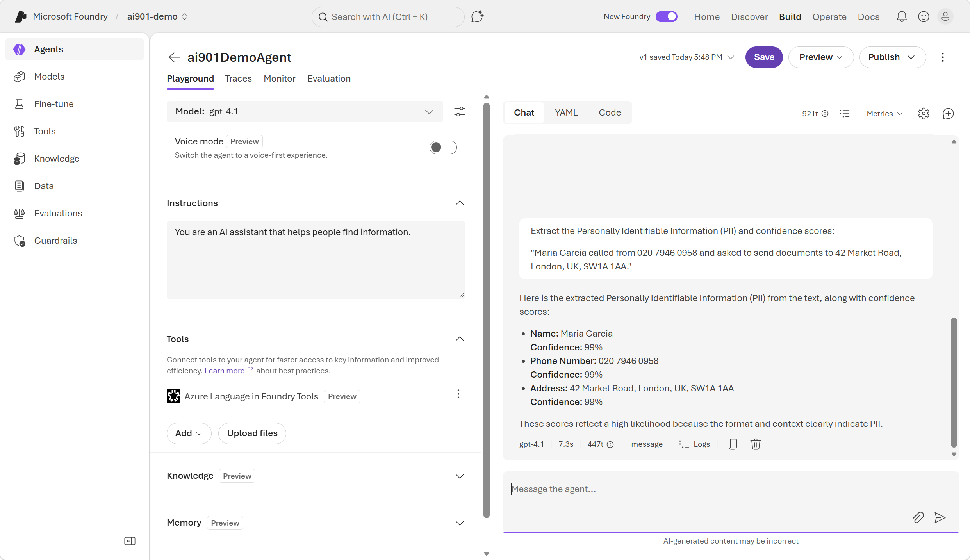This screenshot has height=560, width=970.
Task: Expand the Memory section
Action: [460, 523]
